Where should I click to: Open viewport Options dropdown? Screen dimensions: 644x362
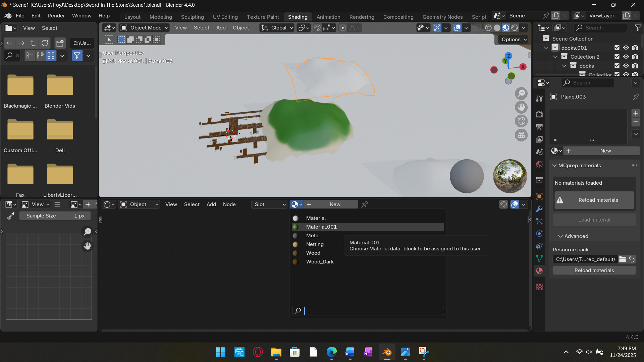click(x=514, y=40)
